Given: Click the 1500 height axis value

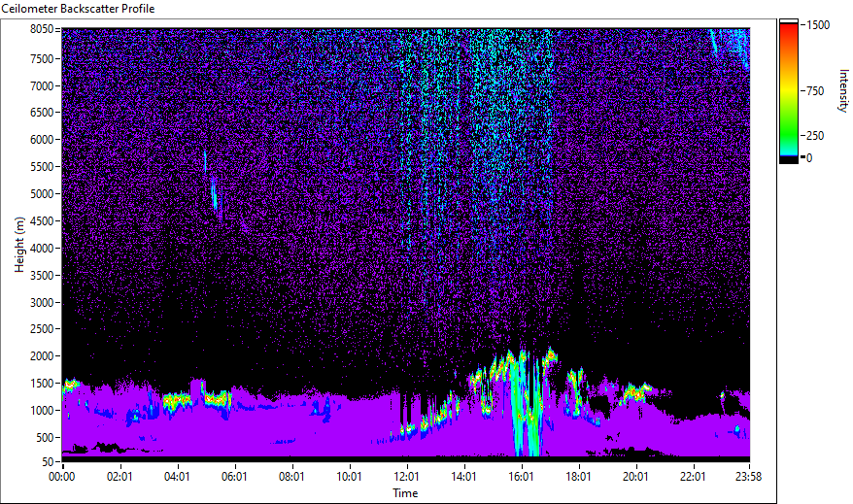Looking at the screenshot, I should click(42, 384).
